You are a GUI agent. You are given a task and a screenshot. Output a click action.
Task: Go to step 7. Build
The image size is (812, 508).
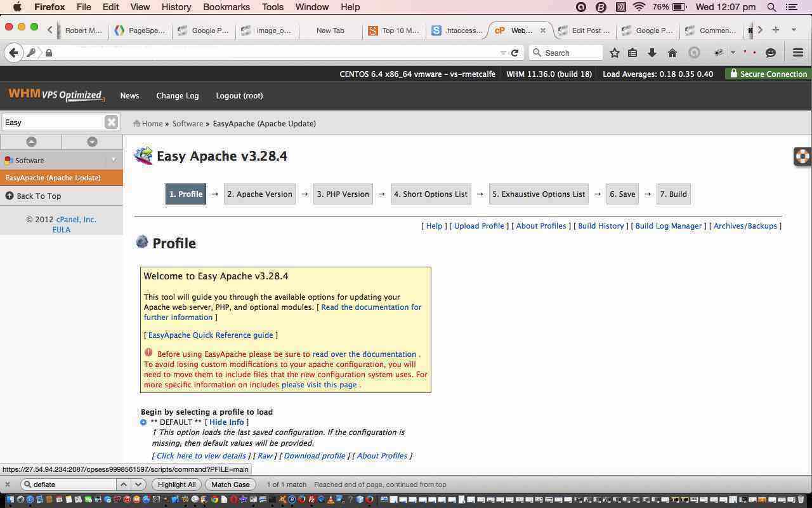(674, 194)
